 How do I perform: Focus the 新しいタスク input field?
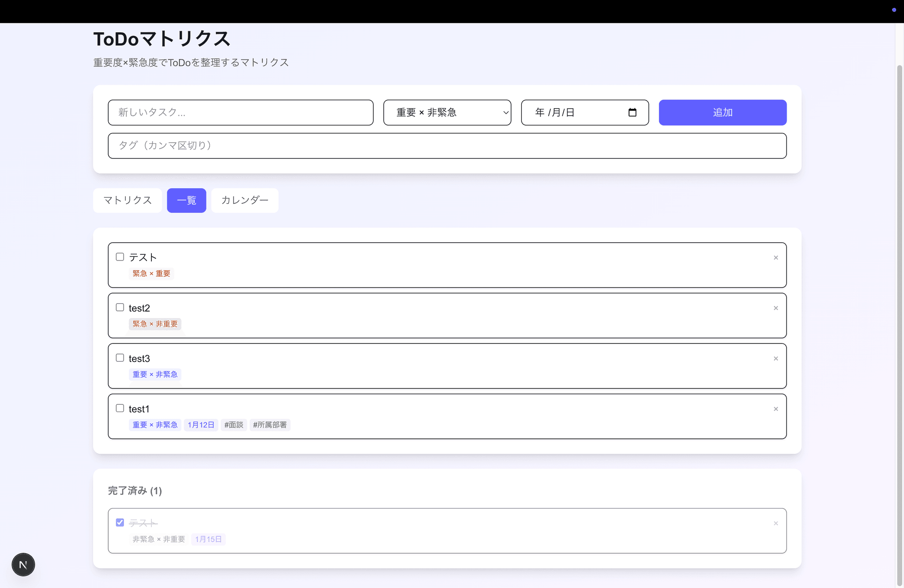tap(241, 113)
